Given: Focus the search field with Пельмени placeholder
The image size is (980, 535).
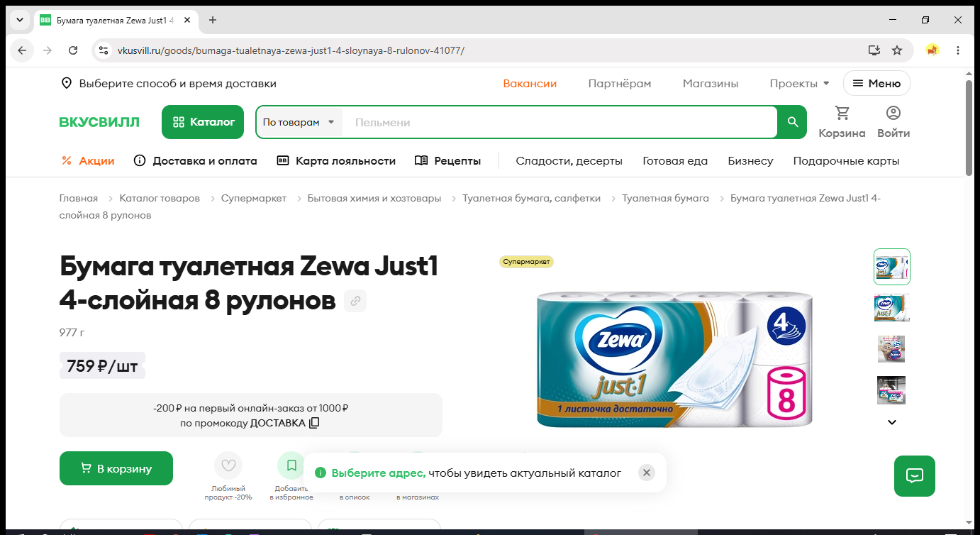Looking at the screenshot, I should coord(560,122).
